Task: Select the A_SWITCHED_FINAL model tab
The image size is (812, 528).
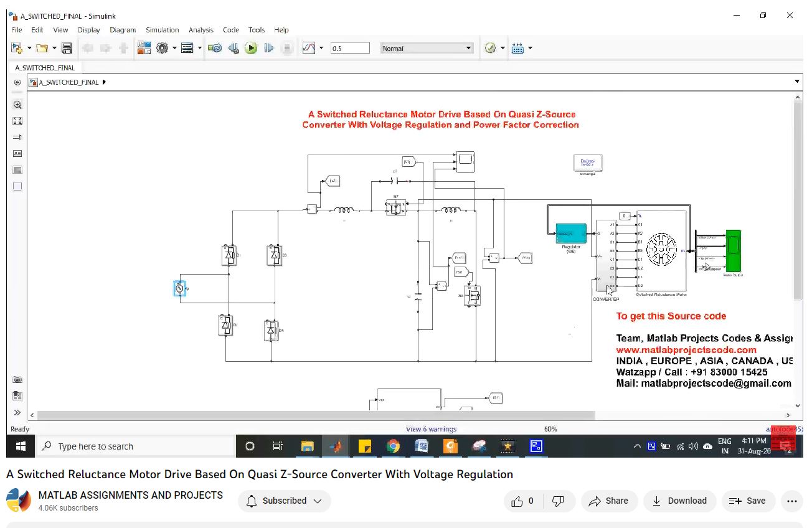Action: tap(45, 68)
